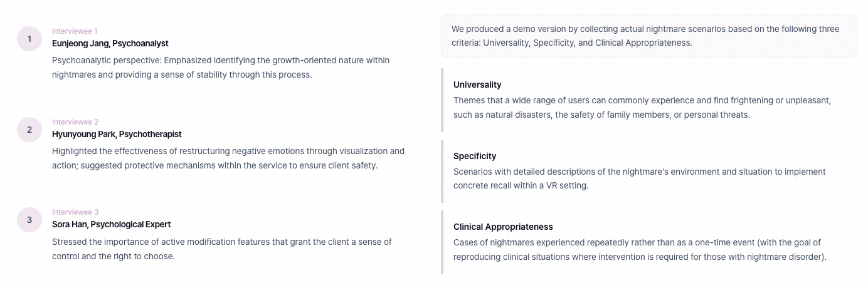Viewport: 868px width, 288px height.
Task: Click the Specificity heading
Action: [475, 156]
